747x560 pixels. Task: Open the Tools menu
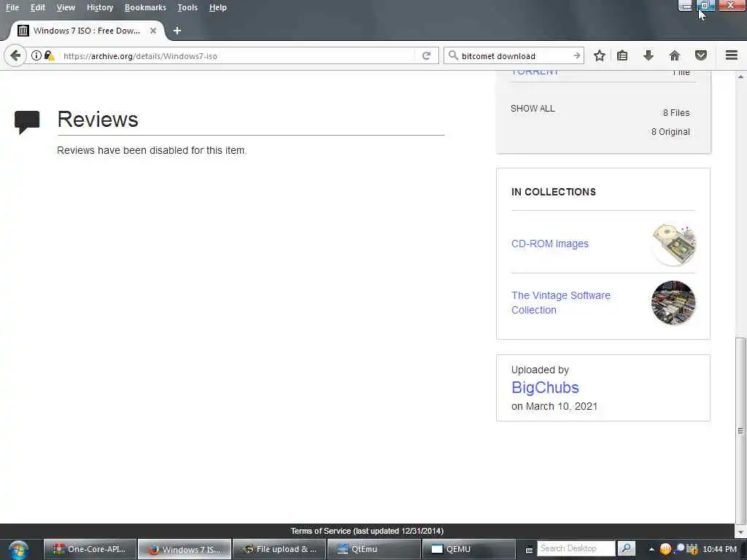[187, 7]
